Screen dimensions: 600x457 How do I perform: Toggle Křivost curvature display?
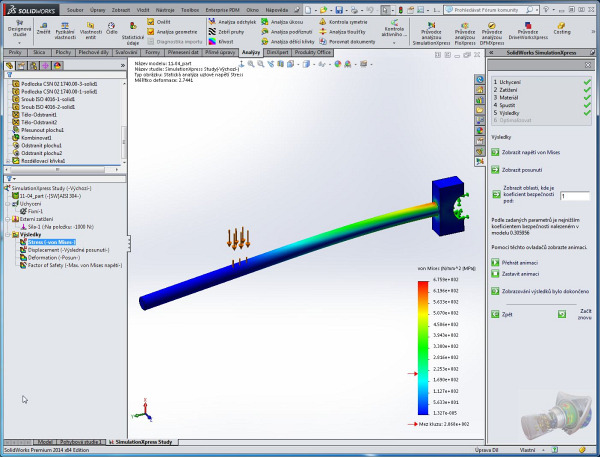pos(221,41)
